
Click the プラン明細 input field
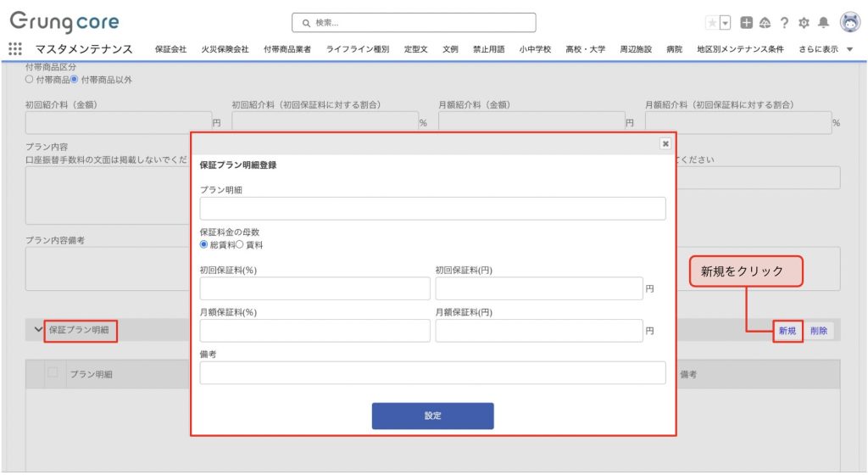coord(432,209)
